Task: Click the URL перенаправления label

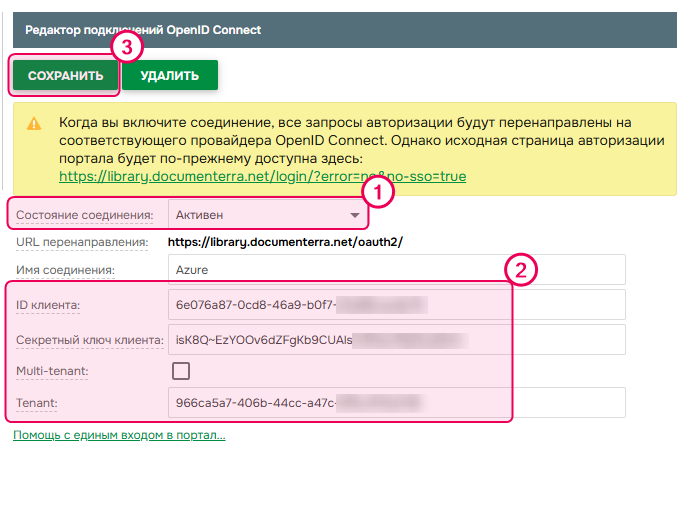Action: [x=82, y=242]
